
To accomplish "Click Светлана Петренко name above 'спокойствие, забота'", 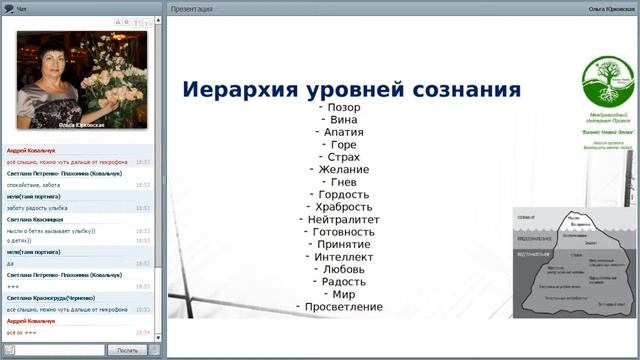I will (x=64, y=173).
